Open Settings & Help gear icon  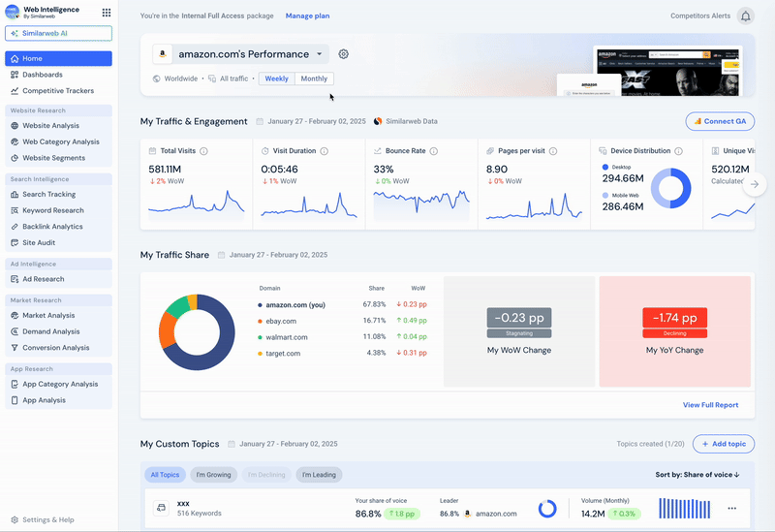coord(15,520)
